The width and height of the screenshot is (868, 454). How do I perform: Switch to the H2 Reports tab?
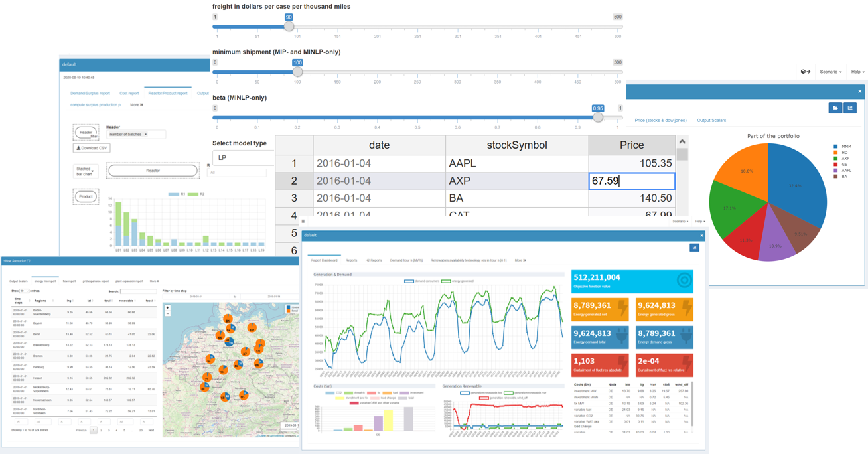point(373,260)
